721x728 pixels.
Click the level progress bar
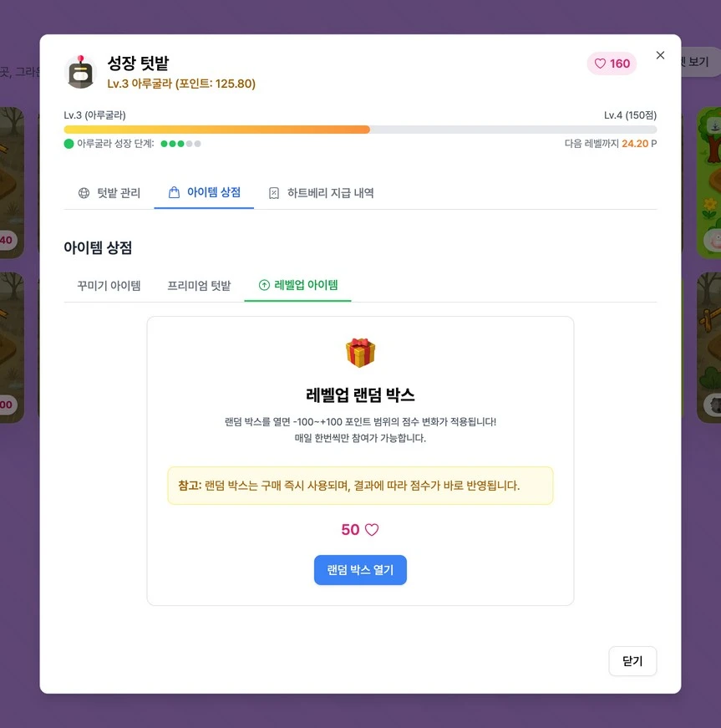tap(361, 130)
